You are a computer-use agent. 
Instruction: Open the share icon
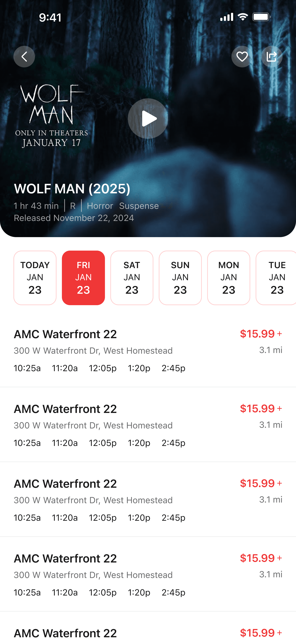[x=272, y=56]
